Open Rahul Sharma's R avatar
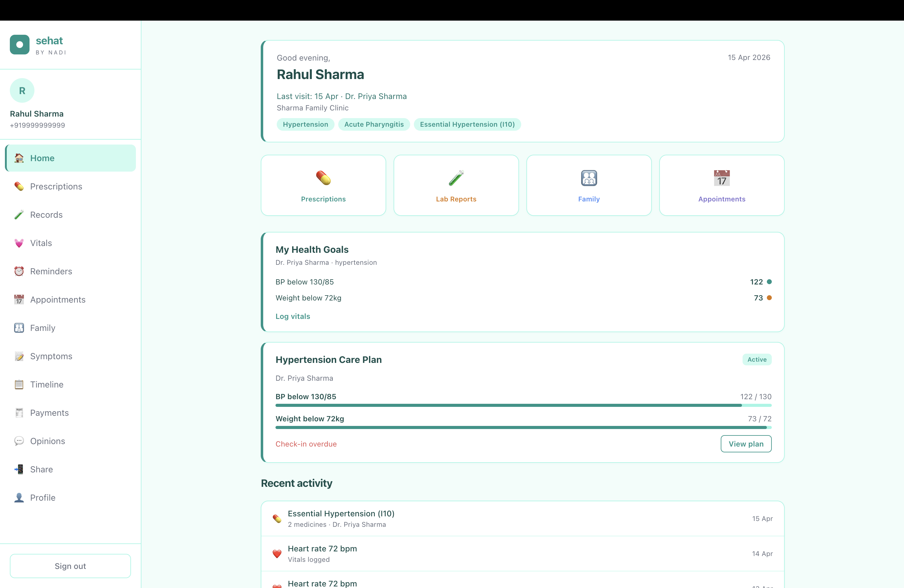 tap(22, 90)
